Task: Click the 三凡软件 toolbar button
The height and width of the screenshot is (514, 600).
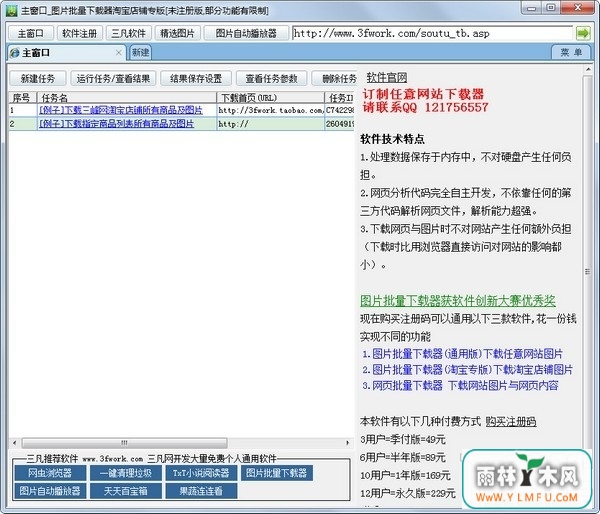Action: 128,33
